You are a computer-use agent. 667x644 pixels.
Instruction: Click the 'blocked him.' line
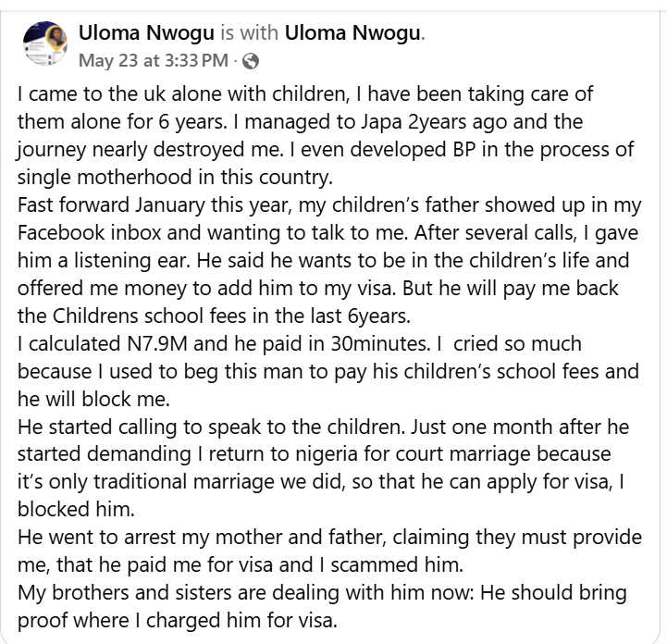(76, 509)
